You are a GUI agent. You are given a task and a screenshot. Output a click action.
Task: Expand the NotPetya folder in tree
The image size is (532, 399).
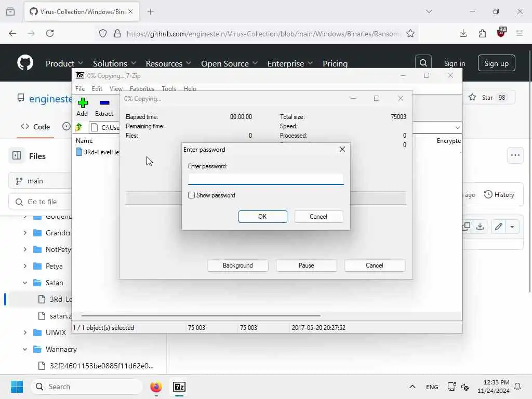tap(25, 249)
